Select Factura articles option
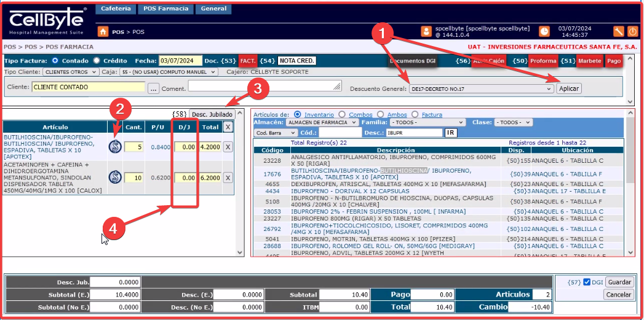Viewport: 644px width, 320px height. coord(415,114)
